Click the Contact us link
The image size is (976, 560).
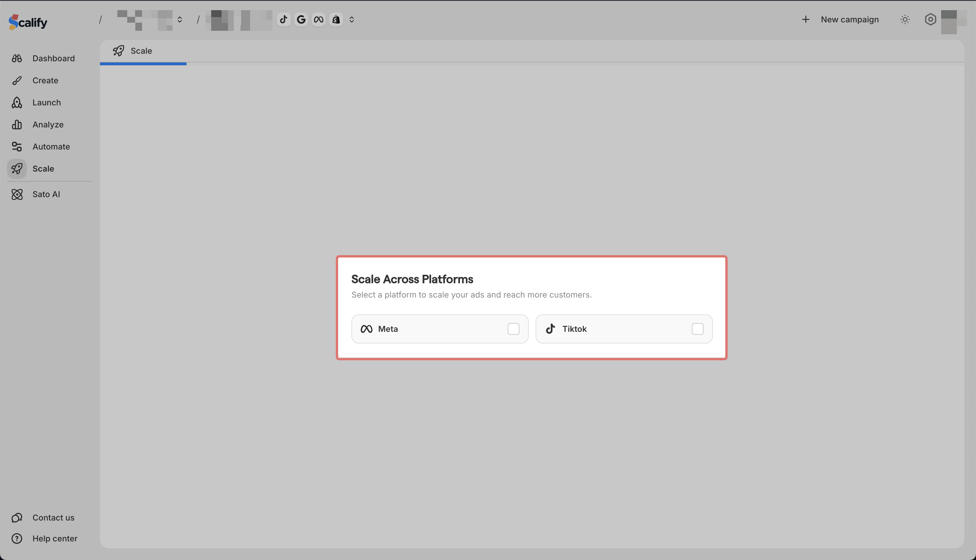[53, 518]
